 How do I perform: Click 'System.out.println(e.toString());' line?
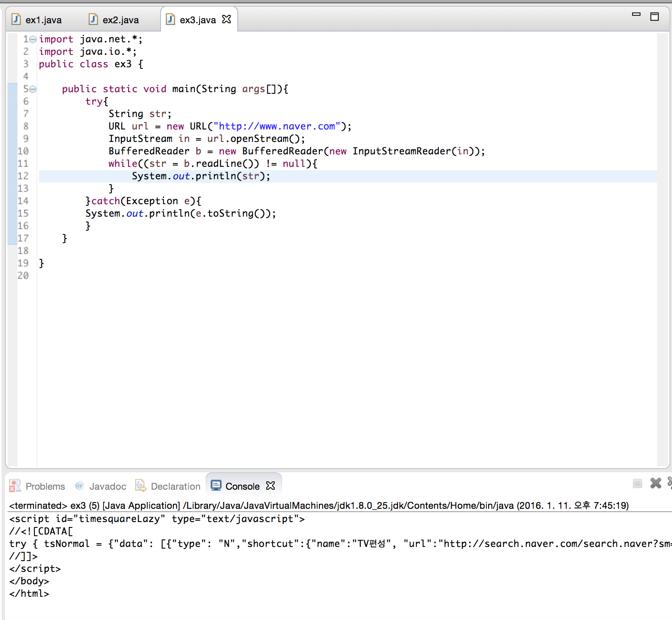click(181, 214)
